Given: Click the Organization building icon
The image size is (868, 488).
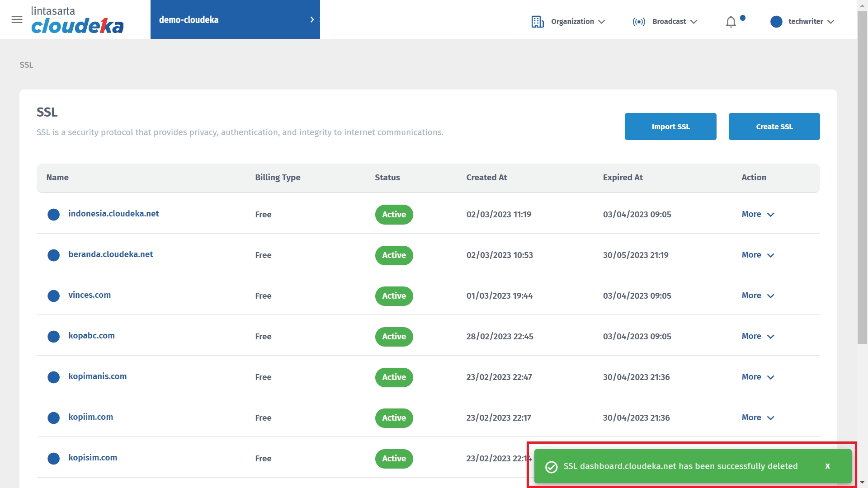Looking at the screenshot, I should (x=538, y=22).
